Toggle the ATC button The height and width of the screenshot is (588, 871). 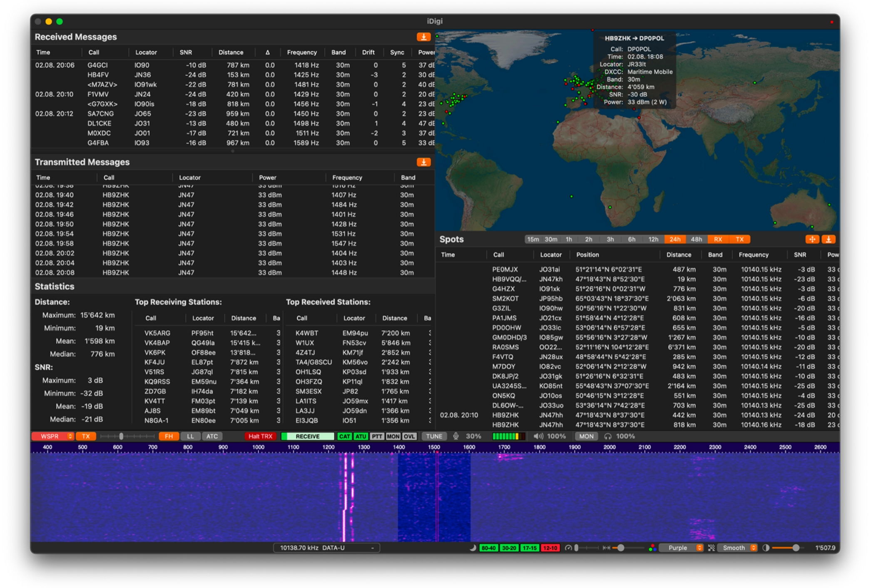coord(212,436)
